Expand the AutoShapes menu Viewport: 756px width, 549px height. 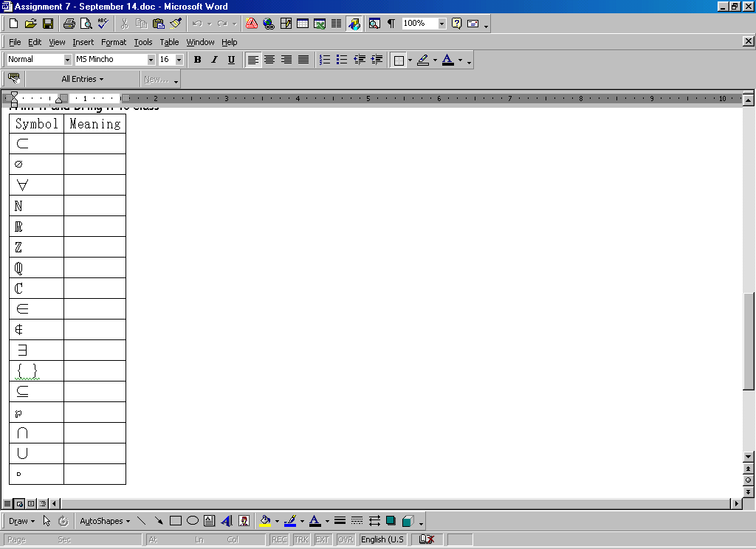pos(105,521)
